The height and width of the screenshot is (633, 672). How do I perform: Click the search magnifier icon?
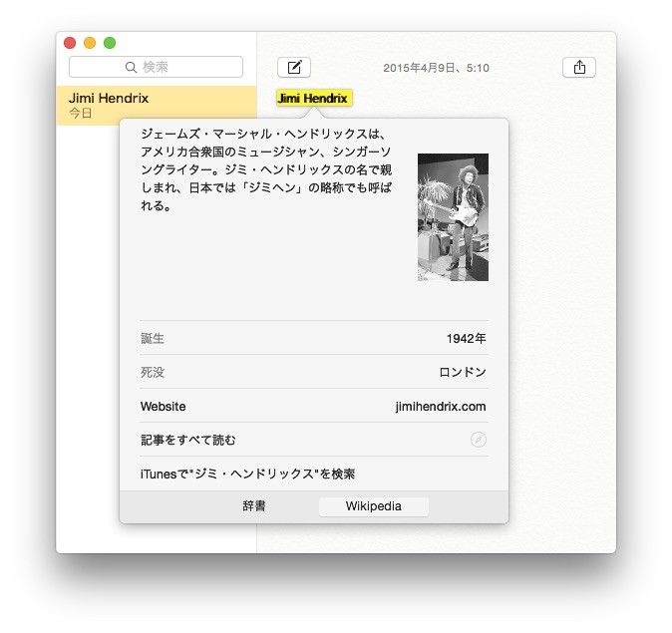132,67
